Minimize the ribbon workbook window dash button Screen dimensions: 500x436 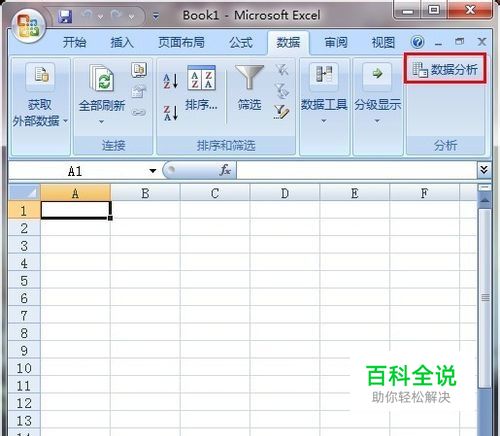438,43
